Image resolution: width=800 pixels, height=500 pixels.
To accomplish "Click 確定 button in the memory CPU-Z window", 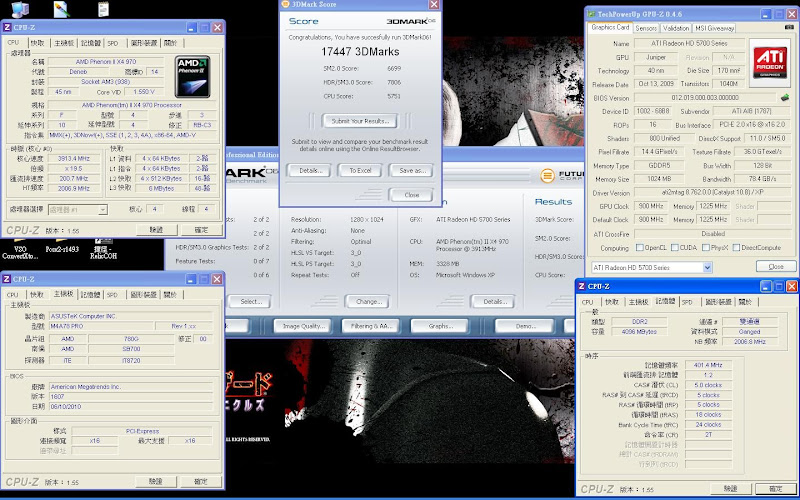I will 775,489.
